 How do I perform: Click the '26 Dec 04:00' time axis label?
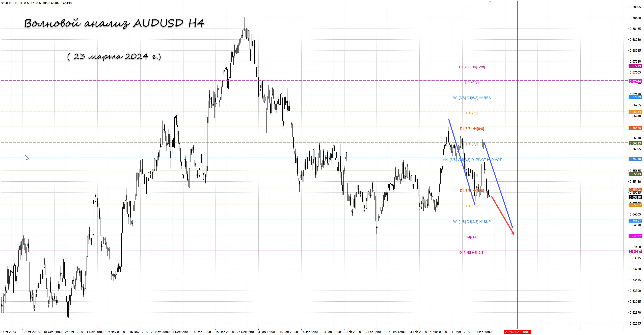(x=246, y=332)
